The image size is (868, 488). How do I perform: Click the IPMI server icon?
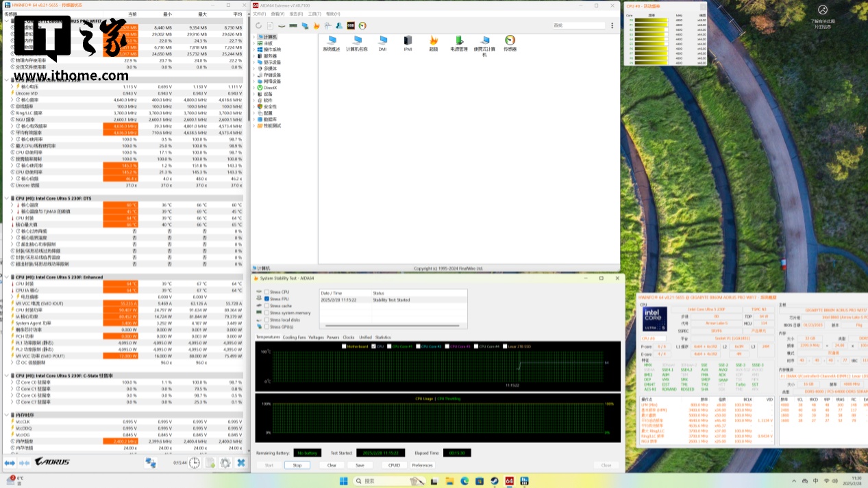point(408,42)
